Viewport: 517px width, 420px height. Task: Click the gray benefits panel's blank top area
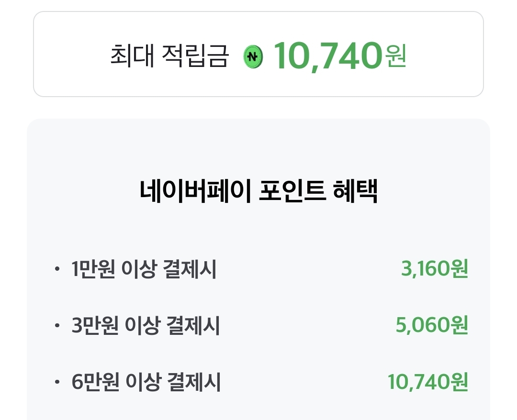pos(258,144)
